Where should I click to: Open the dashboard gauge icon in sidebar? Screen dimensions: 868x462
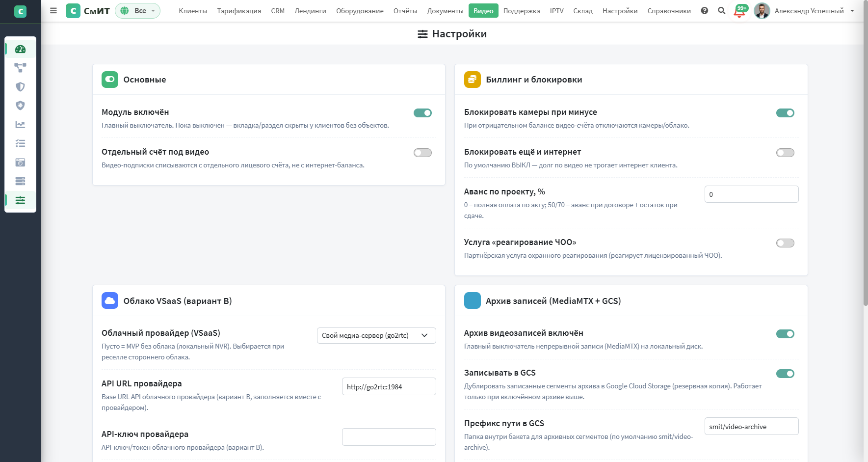click(20, 49)
